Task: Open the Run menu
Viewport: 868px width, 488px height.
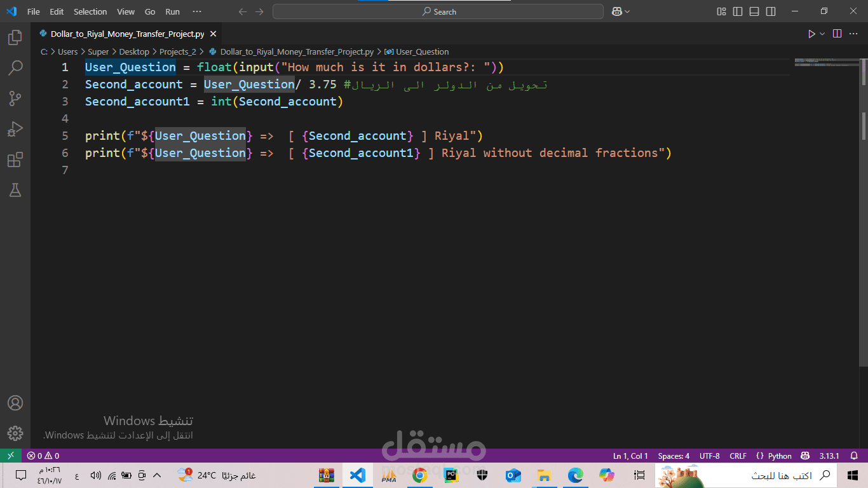Action: [172, 11]
